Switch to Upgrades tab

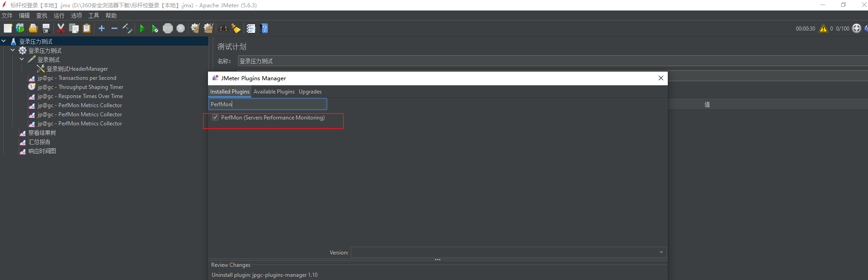[310, 92]
